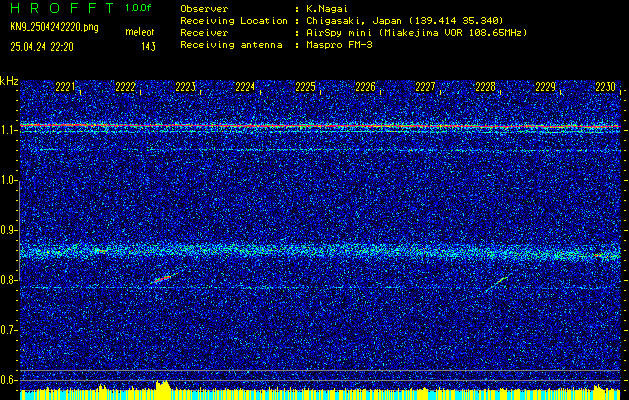This screenshot has width=629, height=400.
Task: Click the meteor count label text
Action: pos(140,32)
